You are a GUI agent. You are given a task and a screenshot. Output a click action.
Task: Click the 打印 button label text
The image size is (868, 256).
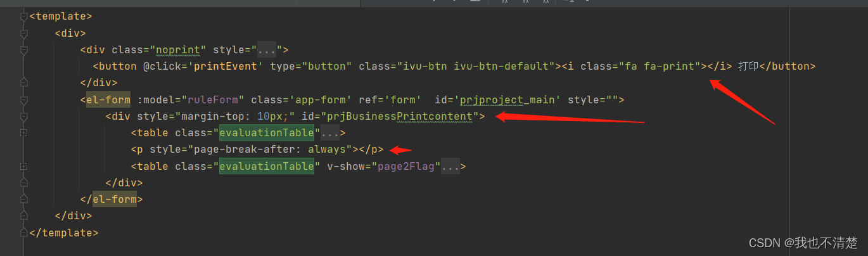point(748,67)
